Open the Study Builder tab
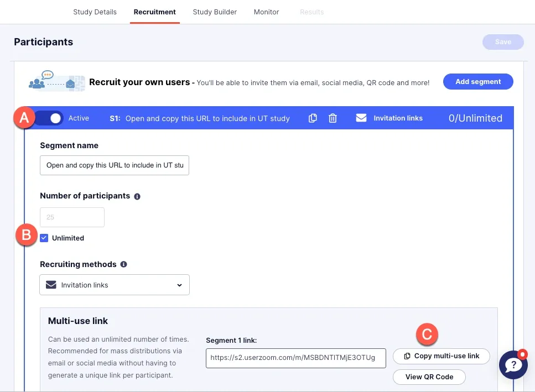535x392 pixels. [x=215, y=12]
